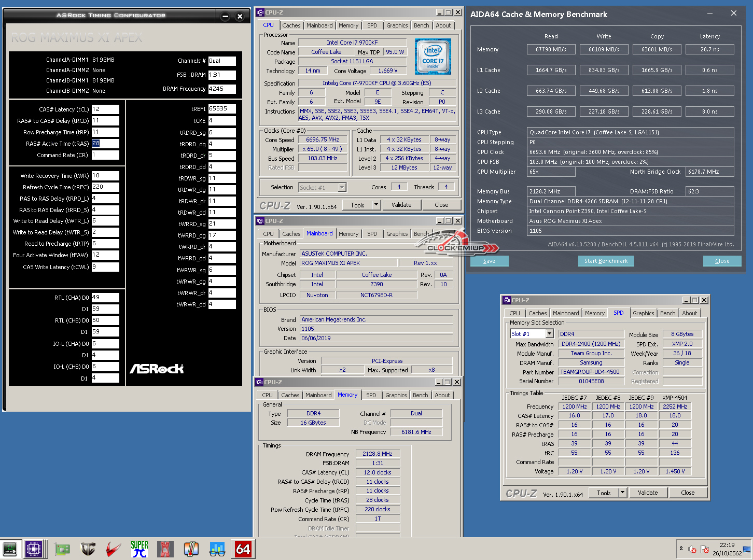This screenshot has height=560, width=753.
Task: Click the BIOS Date value 06/06/2019
Action: click(376, 338)
